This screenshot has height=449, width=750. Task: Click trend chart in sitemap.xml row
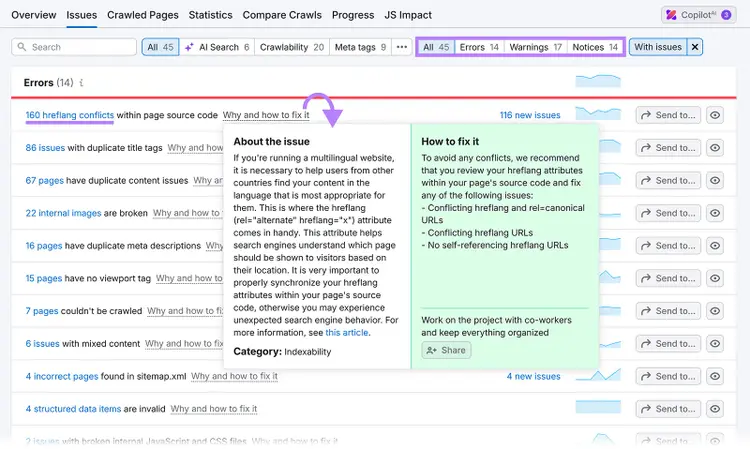(598, 374)
